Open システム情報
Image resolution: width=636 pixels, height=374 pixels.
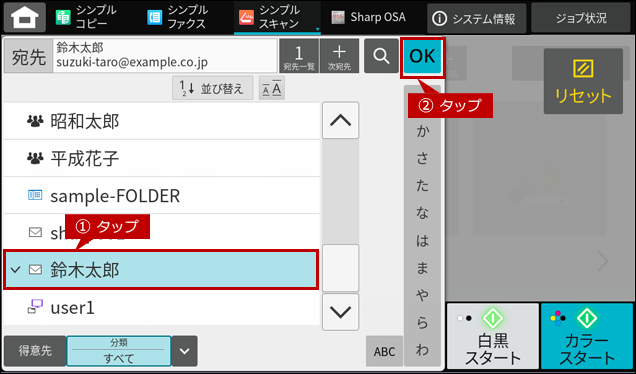477,18
